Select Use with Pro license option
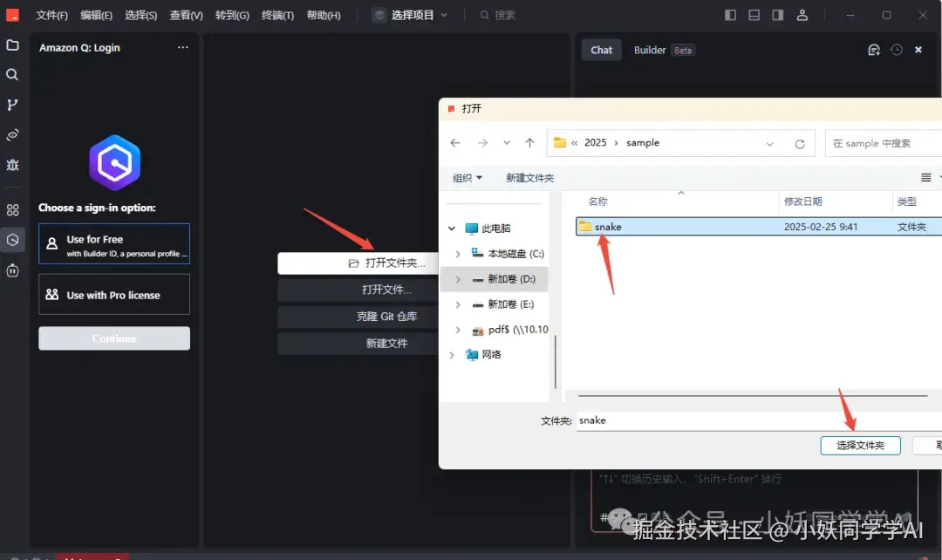 pos(114,295)
